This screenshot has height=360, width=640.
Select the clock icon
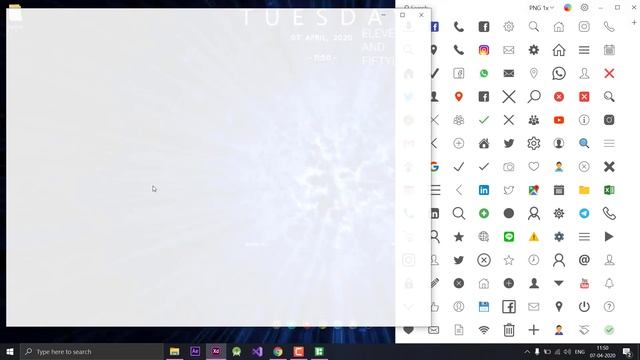click(x=533, y=260)
